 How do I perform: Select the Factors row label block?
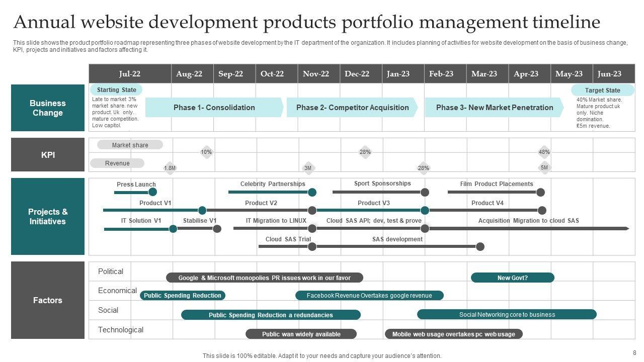48,300
